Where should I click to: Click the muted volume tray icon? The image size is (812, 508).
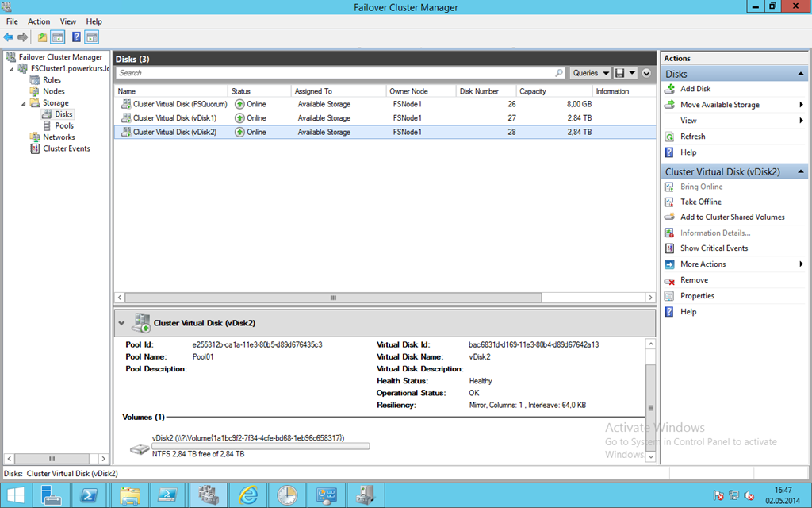click(749, 495)
